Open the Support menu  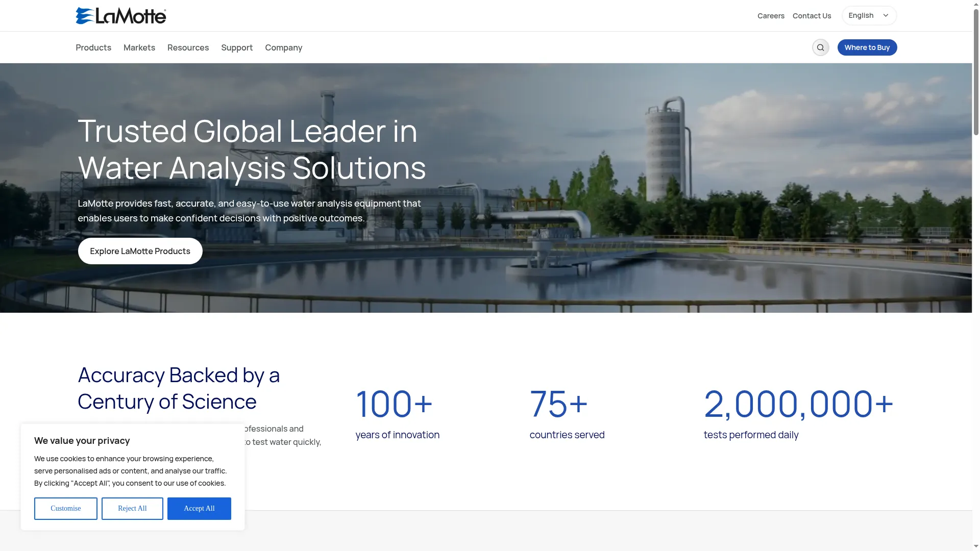point(237,47)
